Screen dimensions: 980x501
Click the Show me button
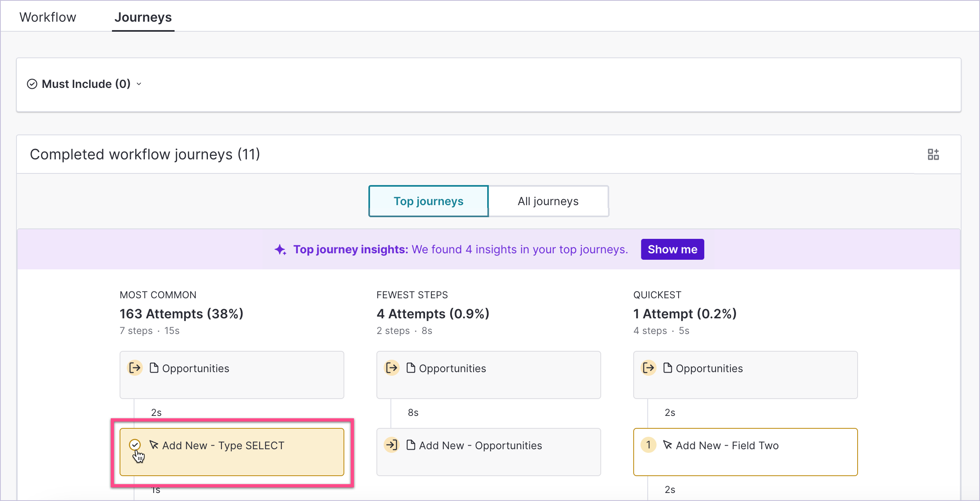672,249
